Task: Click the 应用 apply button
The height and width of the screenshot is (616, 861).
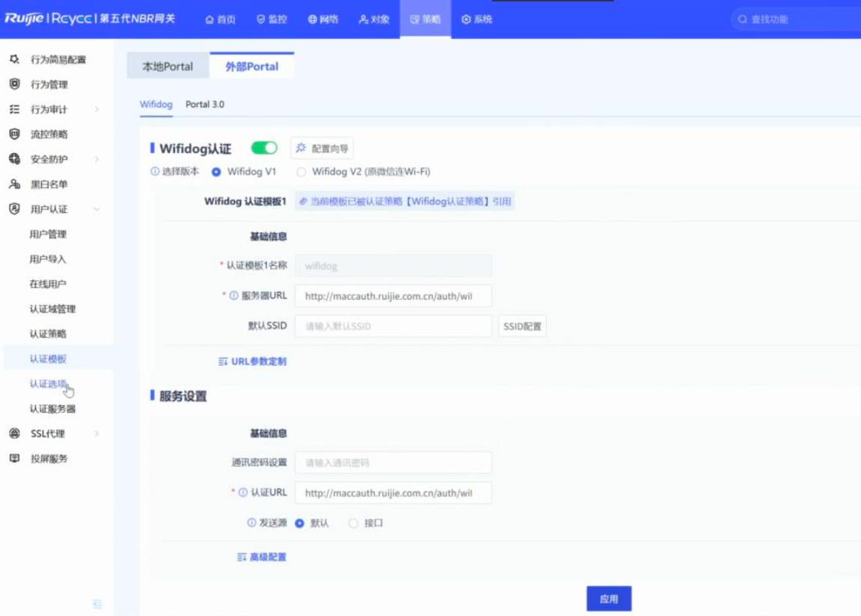Action: pyautogui.click(x=608, y=599)
